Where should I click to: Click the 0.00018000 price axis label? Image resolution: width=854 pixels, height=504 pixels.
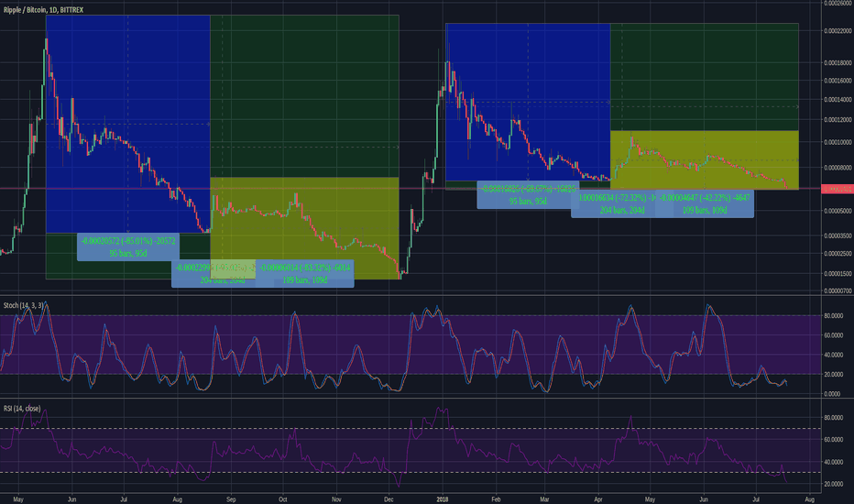pyautogui.click(x=838, y=63)
